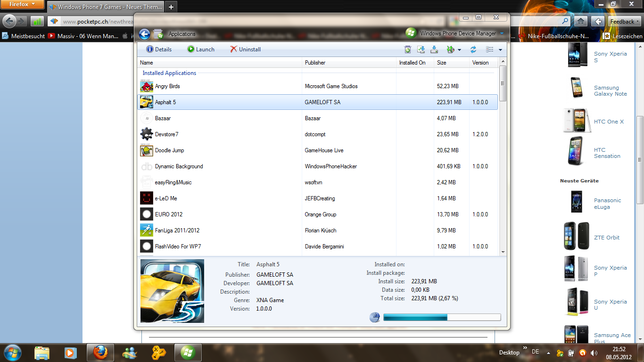Click the install-from-drive download icon in toolbar
Viewport: 644px width, 362px height.
(x=434, y=49)
